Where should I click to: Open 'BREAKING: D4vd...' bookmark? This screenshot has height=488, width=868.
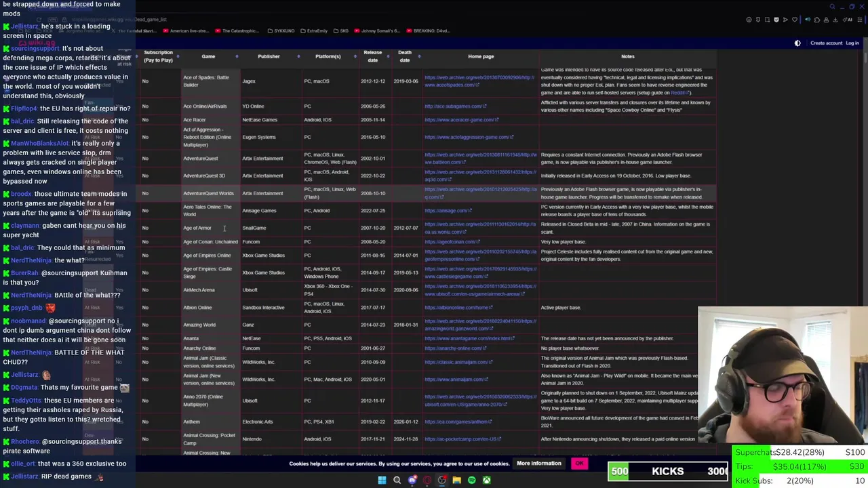[428, 30]
